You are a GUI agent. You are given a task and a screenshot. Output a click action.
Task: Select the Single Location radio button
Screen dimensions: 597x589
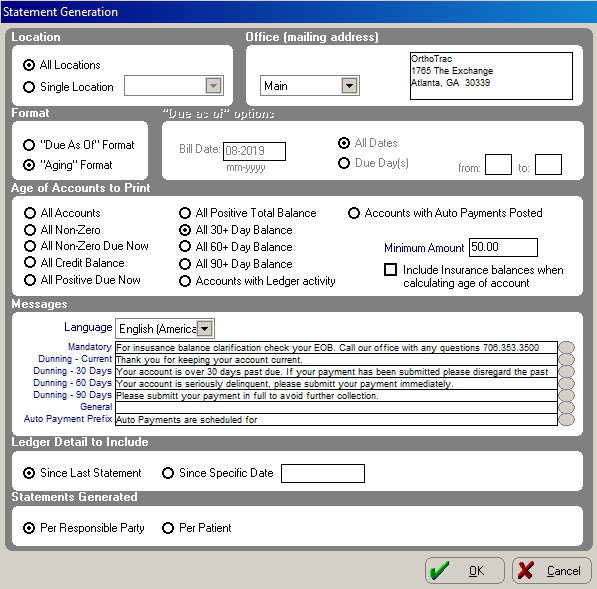[29, 87]
